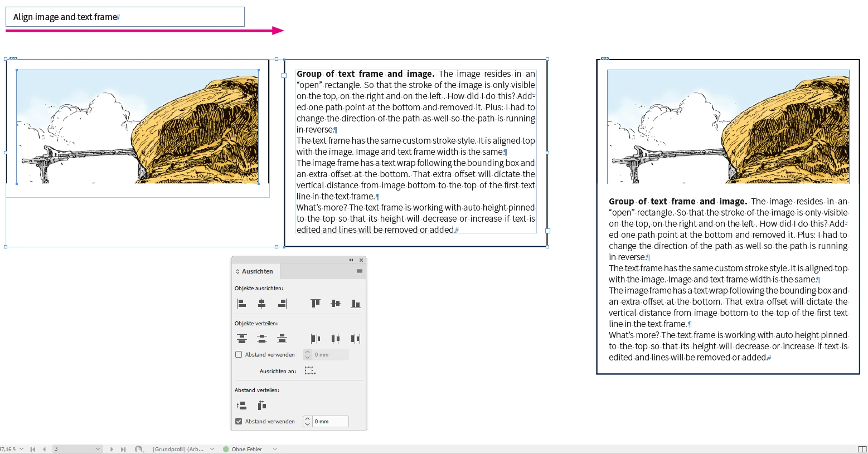Click the text paragraph in the right grouped frame
This screenshot has width=868, height=454.
[x=728, y=279]
